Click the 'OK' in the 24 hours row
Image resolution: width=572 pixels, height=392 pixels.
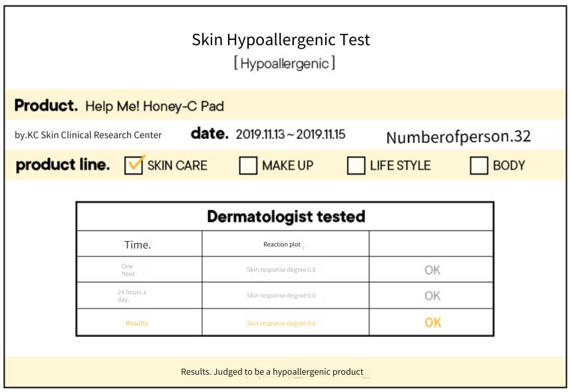pos(432,296)
